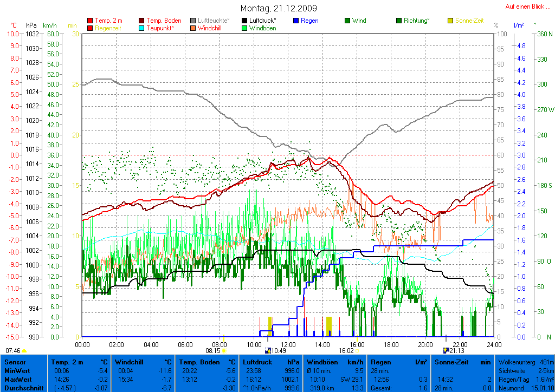Click the Windböen legend label
The width and height of the screenshot is (555, 392).
(x=262, y=28)
